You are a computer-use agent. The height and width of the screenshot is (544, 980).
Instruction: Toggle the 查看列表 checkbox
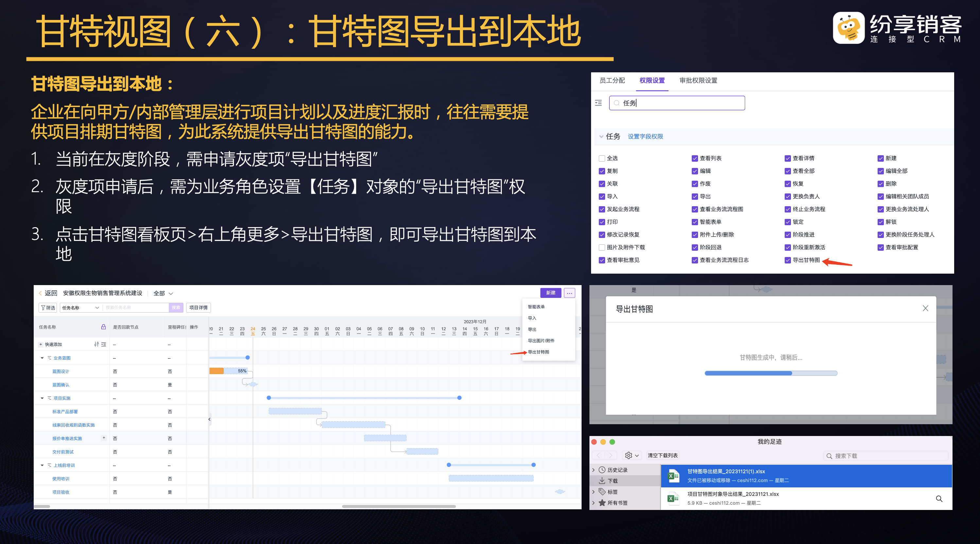695,158
